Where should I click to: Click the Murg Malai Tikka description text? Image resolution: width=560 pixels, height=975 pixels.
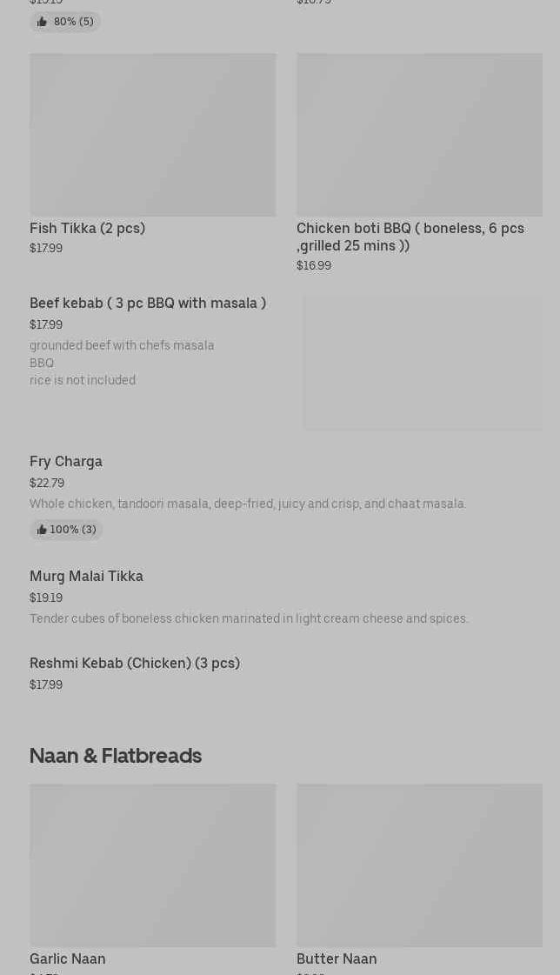(249, 618)
